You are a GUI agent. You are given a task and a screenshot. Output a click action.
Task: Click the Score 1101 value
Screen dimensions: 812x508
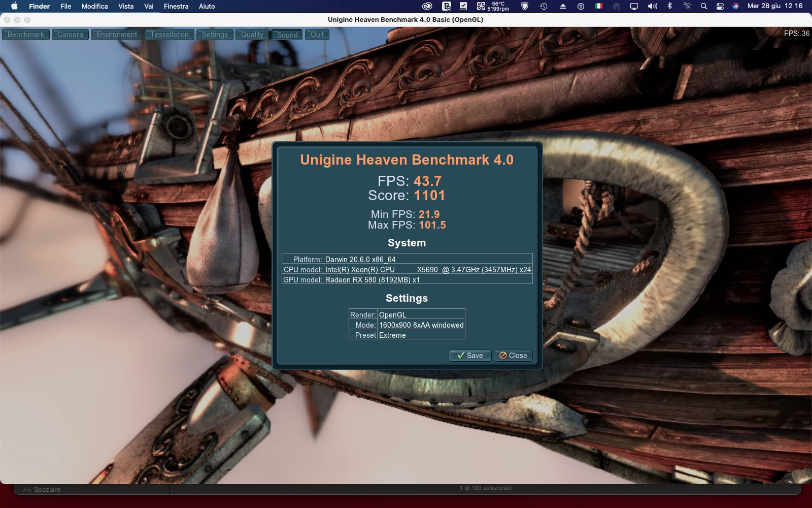click(x=429, y=195)
